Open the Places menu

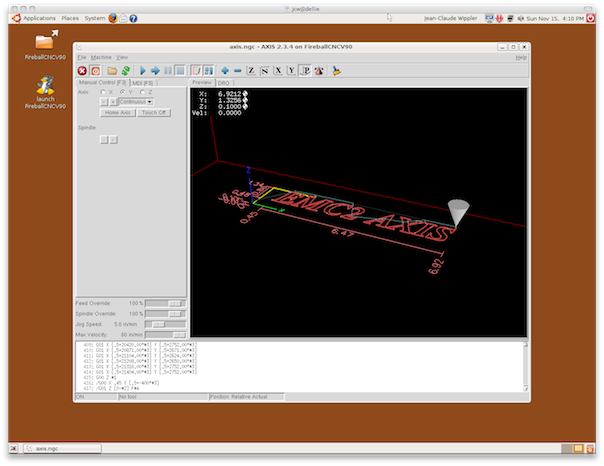coord(70,18)
